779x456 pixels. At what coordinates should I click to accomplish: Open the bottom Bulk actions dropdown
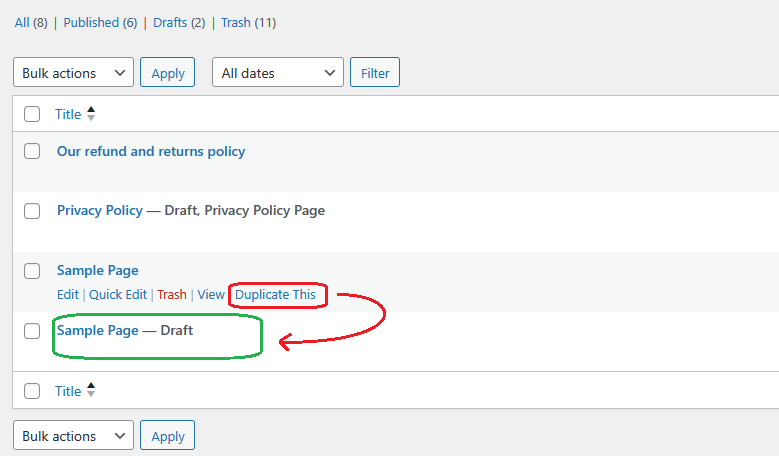tap(73, 436)
